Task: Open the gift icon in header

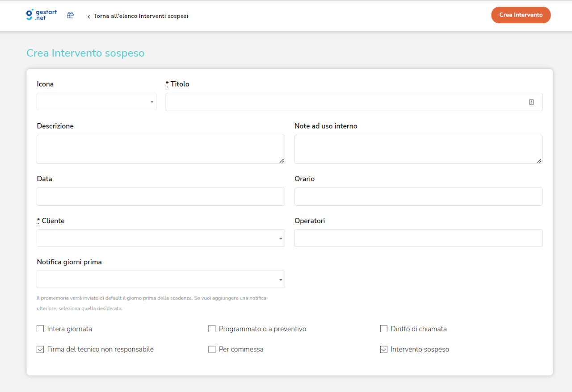Action: [70, 15]
